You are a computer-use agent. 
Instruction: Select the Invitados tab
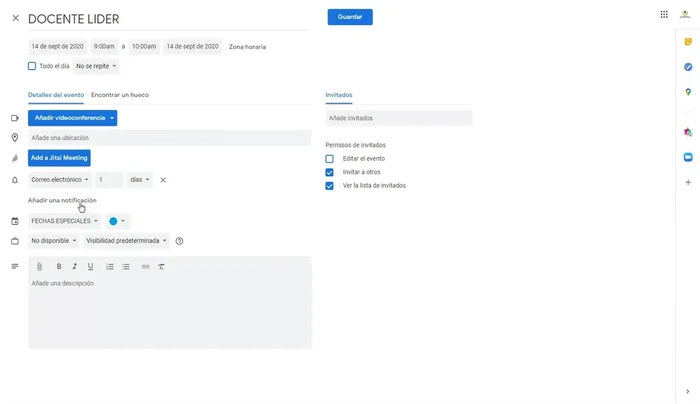(x=339, y=95)
